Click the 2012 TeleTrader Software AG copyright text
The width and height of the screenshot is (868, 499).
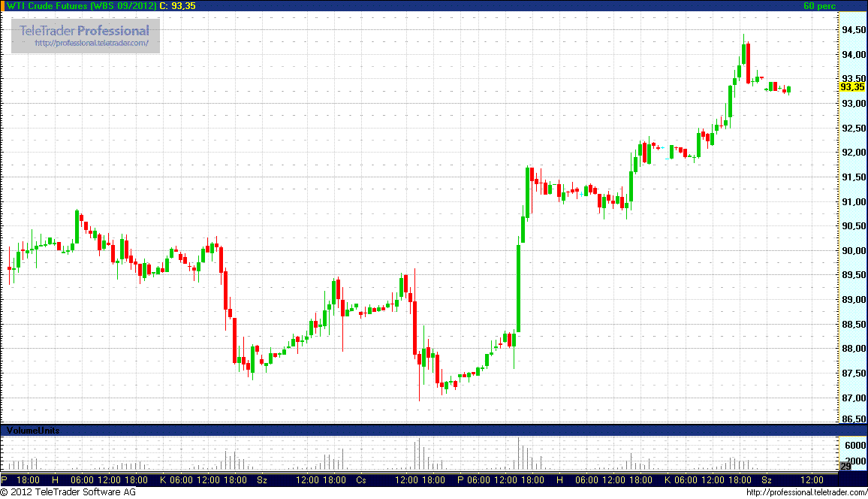68,491
